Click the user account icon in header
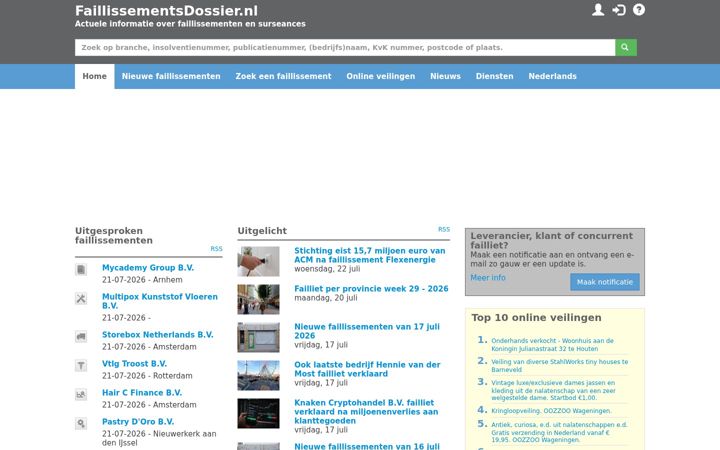Image resolution: width=720 pixels, height=450 pixels. click(598, 10)
